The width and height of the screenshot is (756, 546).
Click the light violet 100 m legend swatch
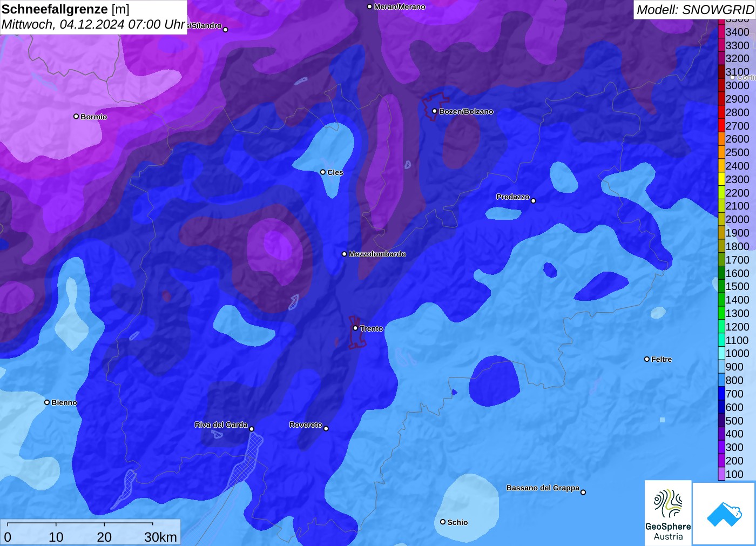721,474
